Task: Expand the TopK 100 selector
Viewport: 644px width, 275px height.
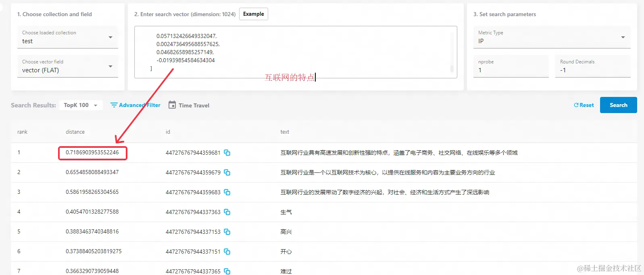Action: (81, 105)
